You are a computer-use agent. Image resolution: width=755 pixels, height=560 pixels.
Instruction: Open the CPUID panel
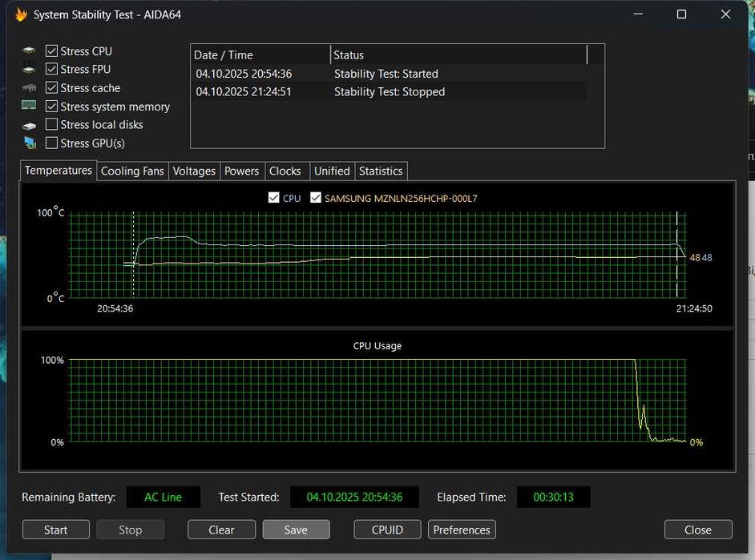(x=388, y=530)
